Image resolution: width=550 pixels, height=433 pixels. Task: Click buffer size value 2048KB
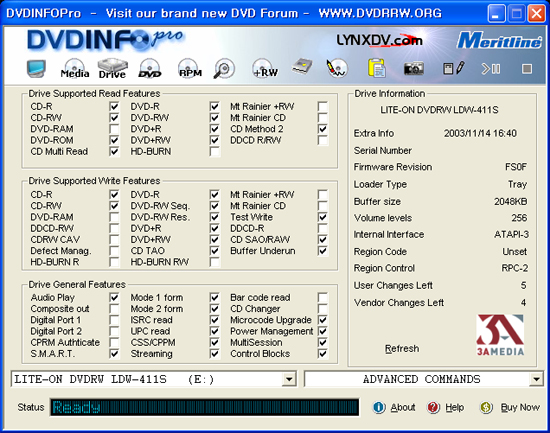pos(510,201)
